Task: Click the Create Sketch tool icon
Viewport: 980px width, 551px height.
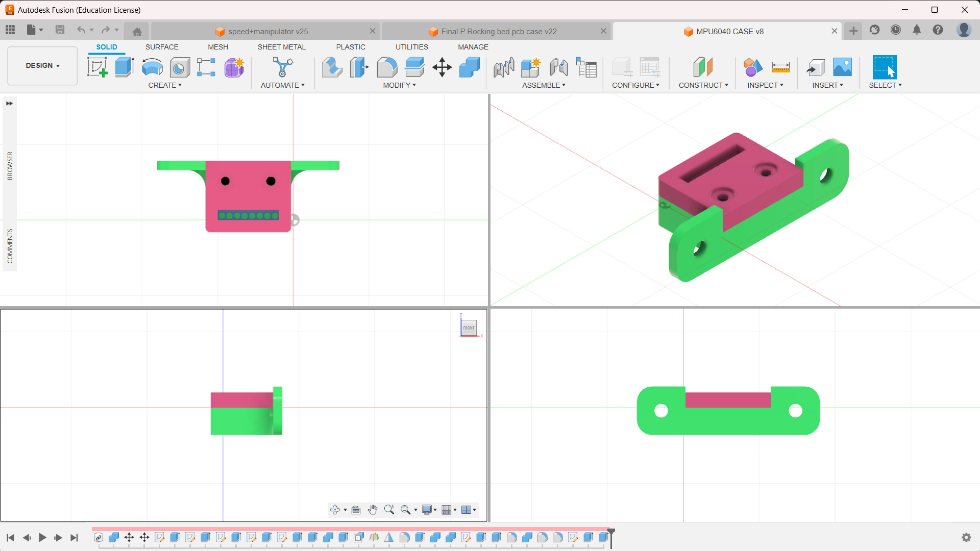Action: tap(97, 67)
